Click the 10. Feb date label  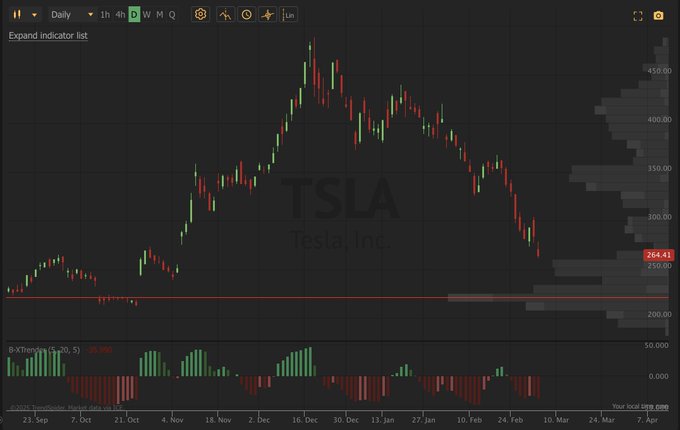(x=469, y=420)
